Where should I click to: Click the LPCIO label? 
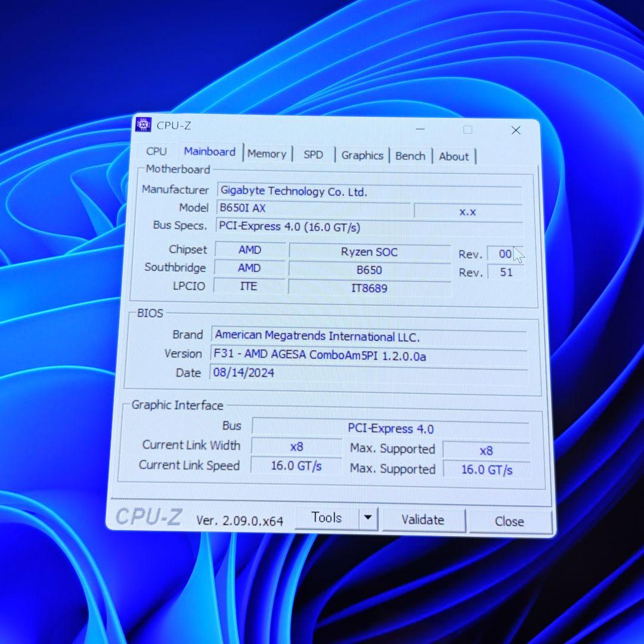pyautogui.click(x=189, y=286)
